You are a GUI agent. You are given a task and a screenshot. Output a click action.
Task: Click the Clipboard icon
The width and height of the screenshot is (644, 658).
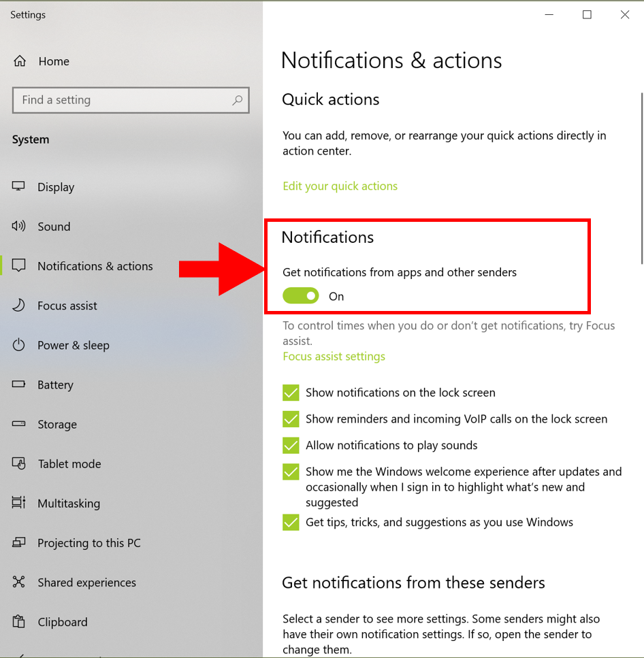click(18, 621)
